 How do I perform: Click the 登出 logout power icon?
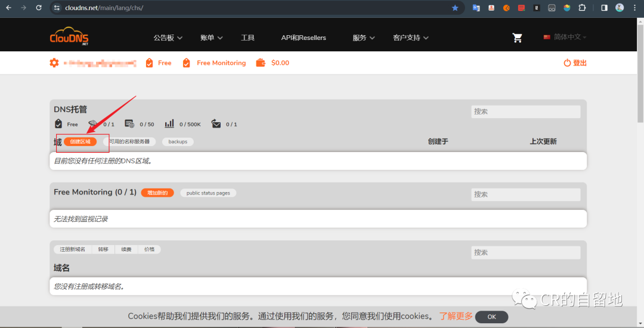(567, 63)
